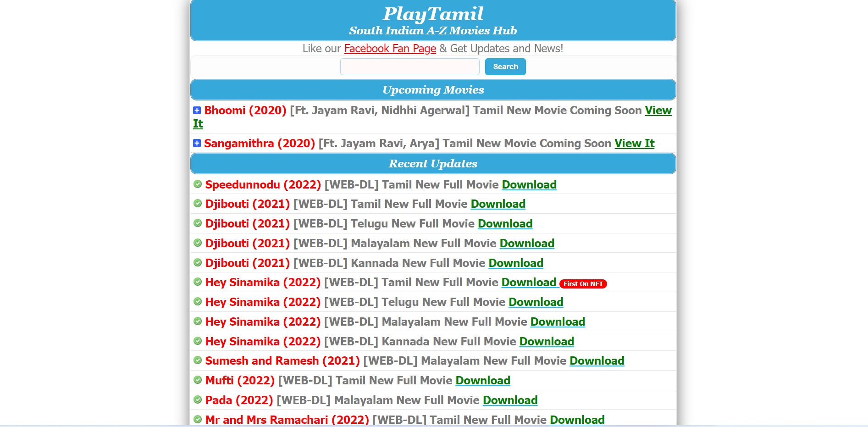The height and width of the screenshot is (427, 868).
Task: Click South Indian A-Z Movies Hub subtitle
Action: (x=433, y=31)
